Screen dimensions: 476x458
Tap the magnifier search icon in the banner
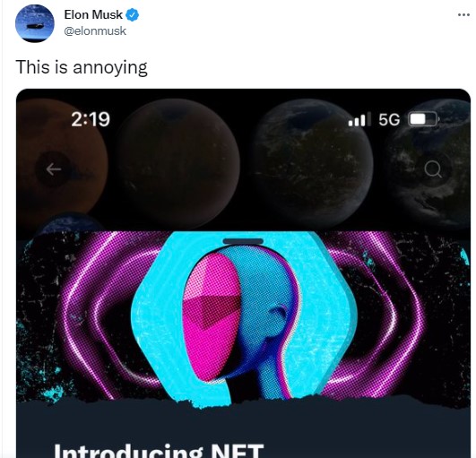(433, 169)
